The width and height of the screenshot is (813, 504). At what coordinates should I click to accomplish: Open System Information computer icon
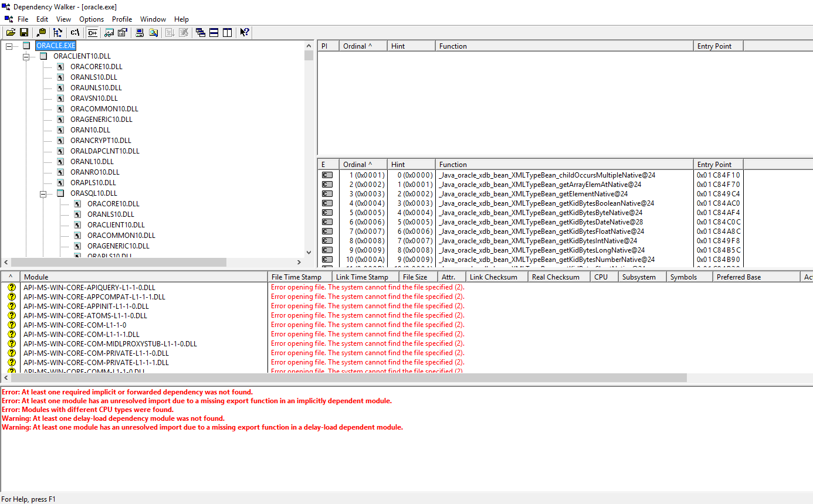point(140,32)
